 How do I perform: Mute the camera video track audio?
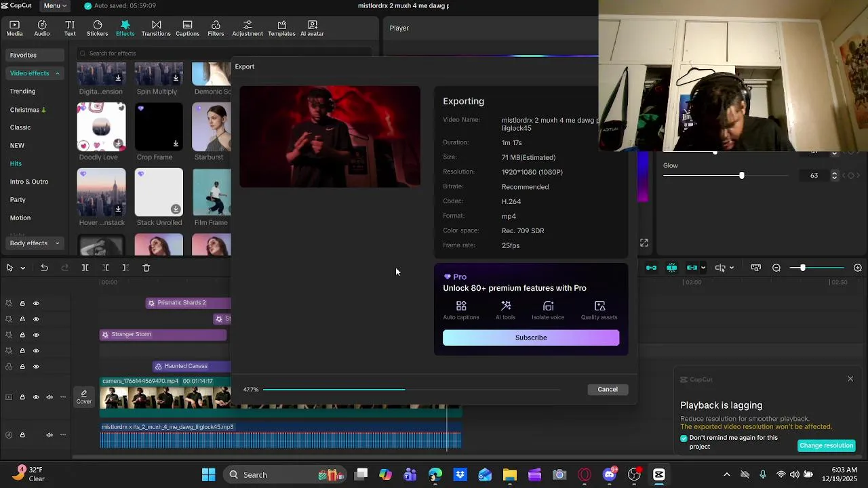click(50, 397)
